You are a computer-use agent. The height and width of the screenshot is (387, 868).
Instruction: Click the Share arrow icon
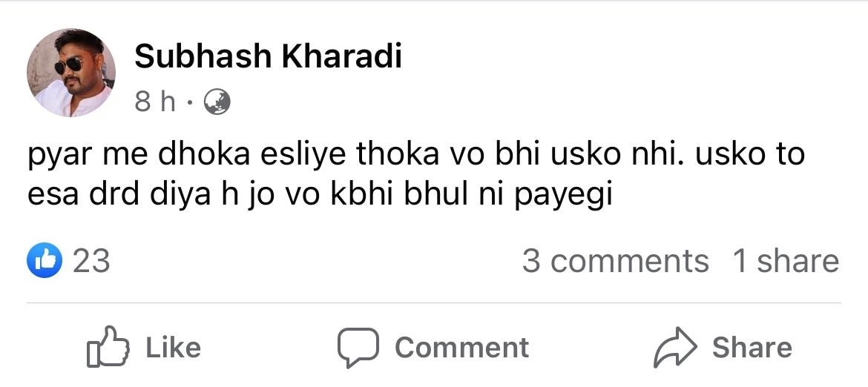[x=676, y=348]
